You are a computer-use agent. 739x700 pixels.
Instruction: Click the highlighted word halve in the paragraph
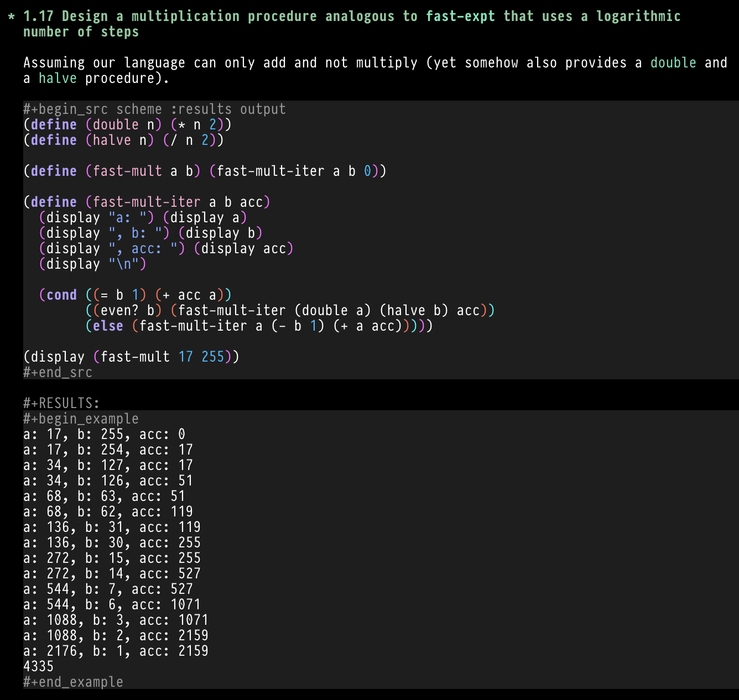[x=58, y=79]
